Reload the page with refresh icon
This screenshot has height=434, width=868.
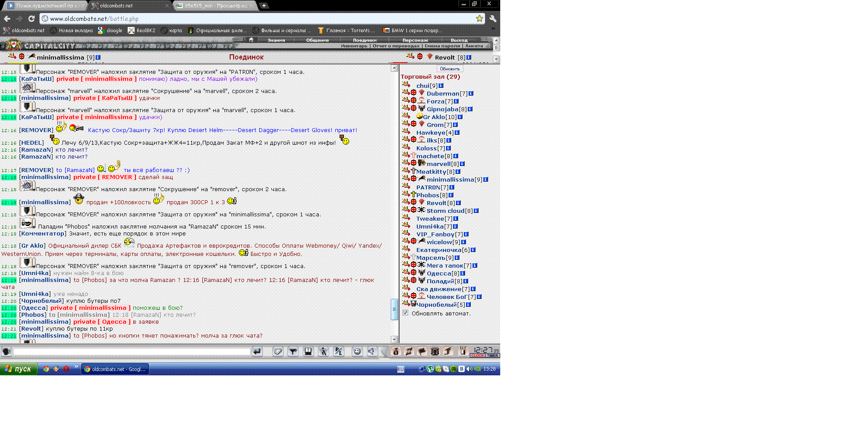[x=31, y=18]
